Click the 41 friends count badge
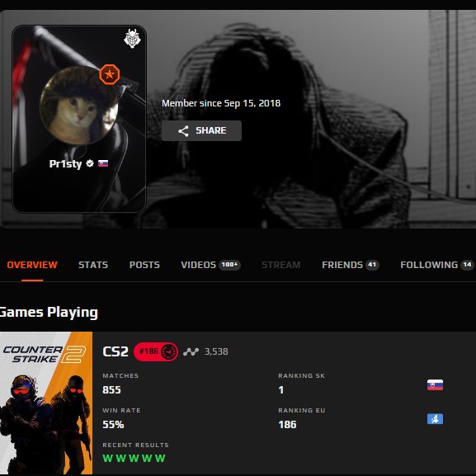 (x=372, y=265)
